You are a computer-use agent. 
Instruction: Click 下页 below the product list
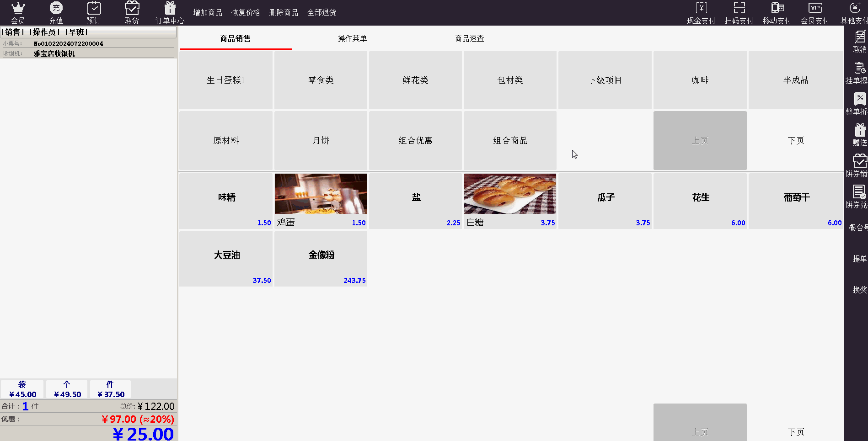796,422
